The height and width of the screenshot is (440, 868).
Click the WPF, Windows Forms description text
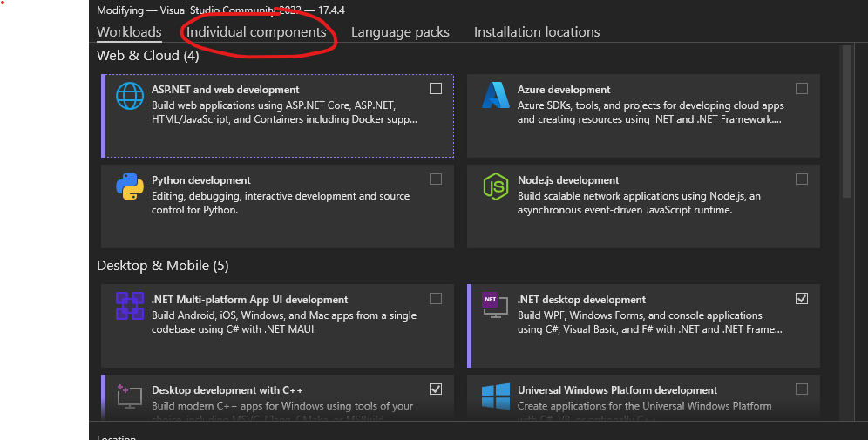[650, 322]
